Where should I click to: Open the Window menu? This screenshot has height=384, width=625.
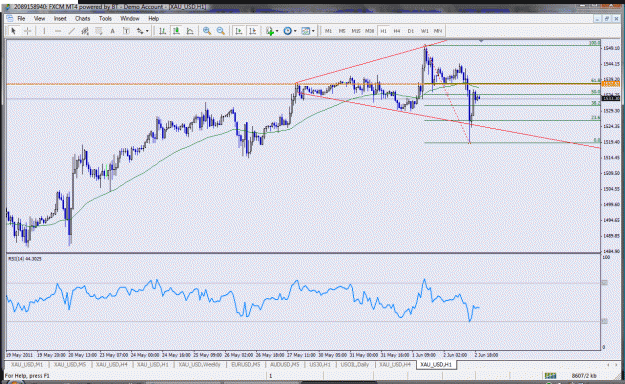click(x=130, y=19)
